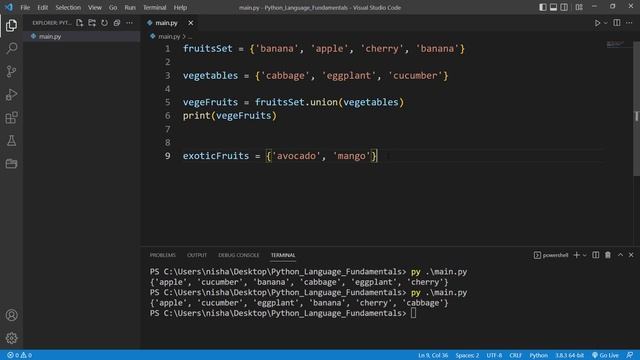This screenshot has height=360, width=640.
Task: Open Explorer more actions ellipsis
Action: tap(129, 23)
